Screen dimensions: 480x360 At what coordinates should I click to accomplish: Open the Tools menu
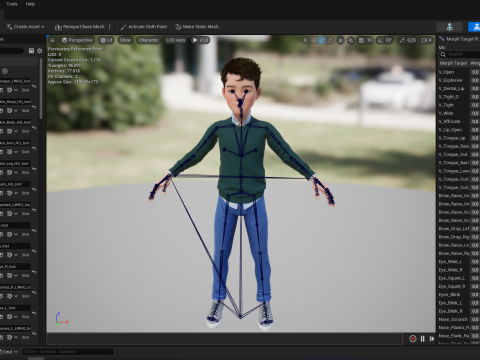12,4
